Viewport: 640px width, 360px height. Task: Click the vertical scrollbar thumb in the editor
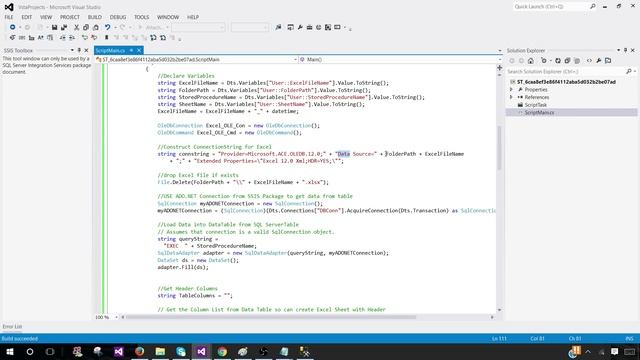[500, 148]
